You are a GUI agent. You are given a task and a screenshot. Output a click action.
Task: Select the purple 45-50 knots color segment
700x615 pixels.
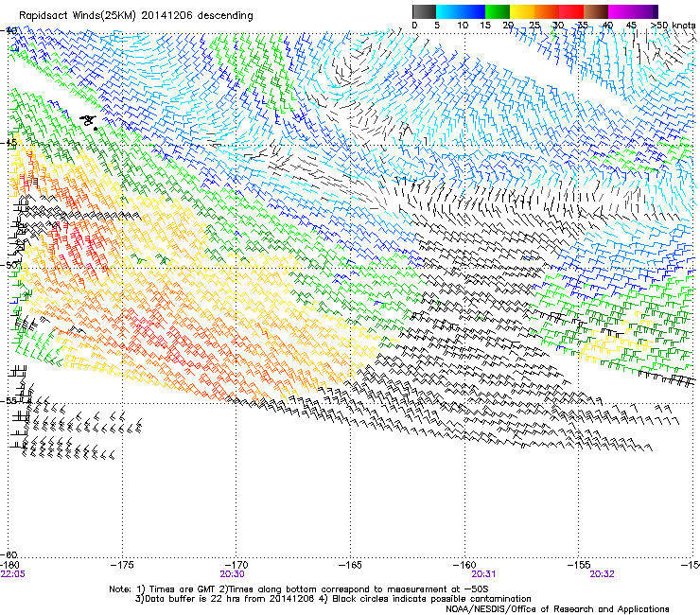[x=644, y=11]
